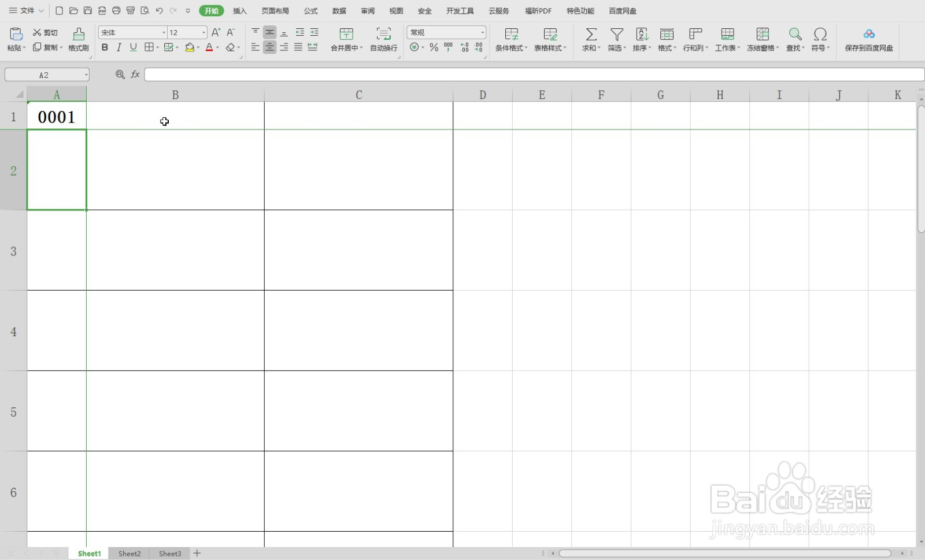Center text horizontally
This screenshot has width=925, height=560.
pos(269,47)
